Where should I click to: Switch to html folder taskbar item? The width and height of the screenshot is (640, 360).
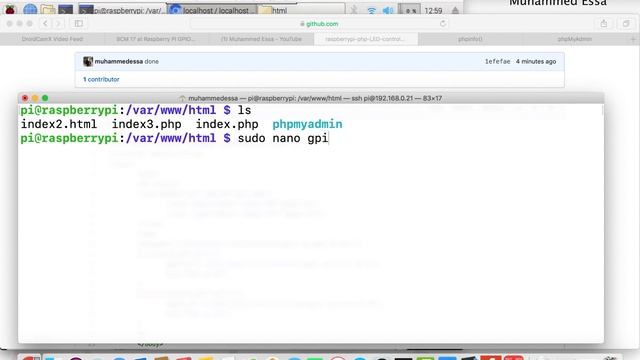tap(301, 10)
